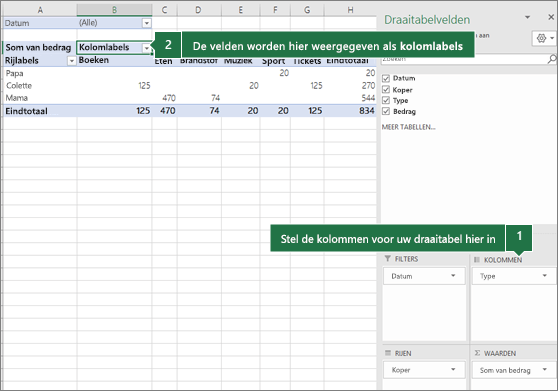Select column H header

click(x=350, y=10)
